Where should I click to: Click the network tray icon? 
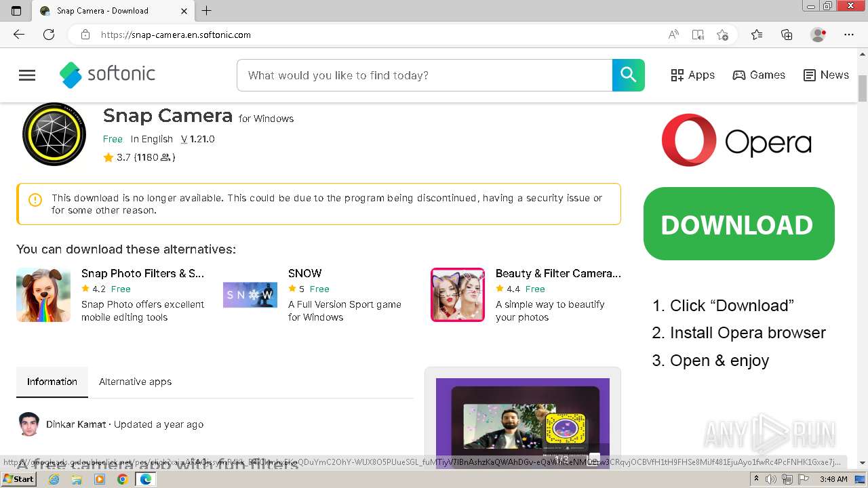coord(787,479)
